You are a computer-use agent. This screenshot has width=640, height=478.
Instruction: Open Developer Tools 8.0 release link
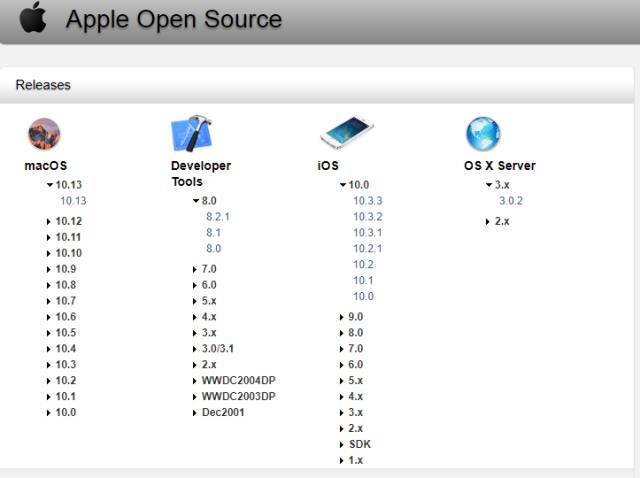click(213, 249)
